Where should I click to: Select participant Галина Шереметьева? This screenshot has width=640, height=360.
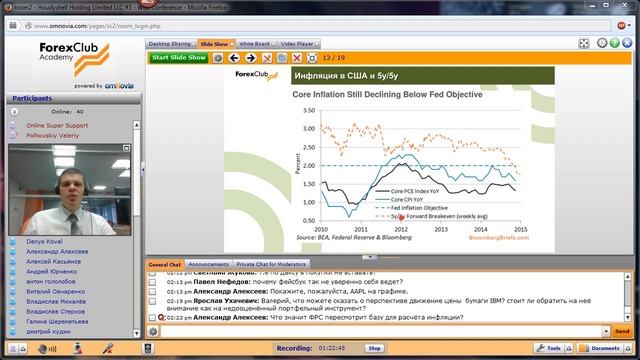[57, 321]
